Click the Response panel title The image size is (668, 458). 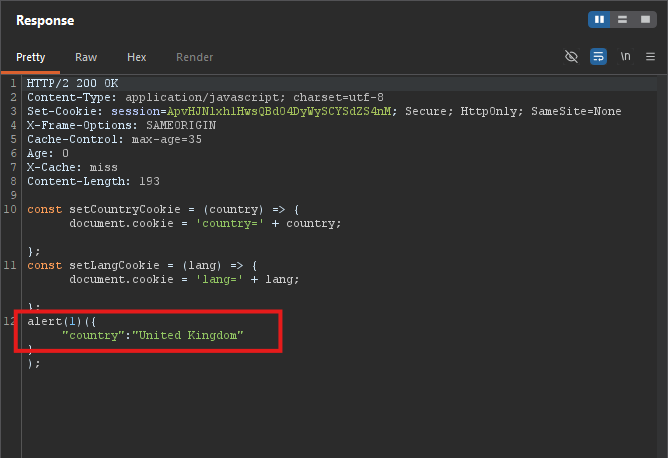click(45, 20)
